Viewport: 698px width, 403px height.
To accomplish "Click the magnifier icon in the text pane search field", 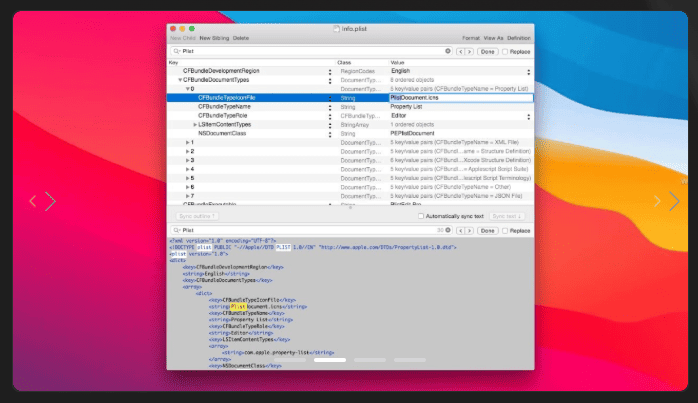I will pos(176,230).
